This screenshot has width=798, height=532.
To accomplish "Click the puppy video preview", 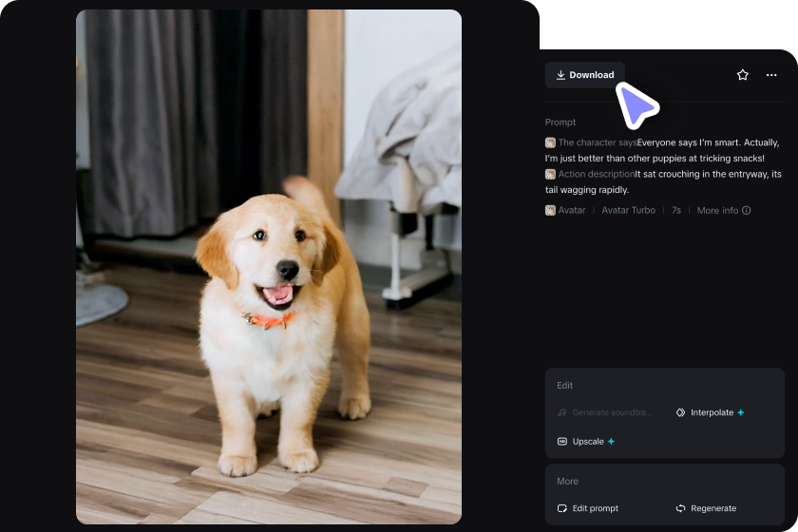I will pos(269,267).
